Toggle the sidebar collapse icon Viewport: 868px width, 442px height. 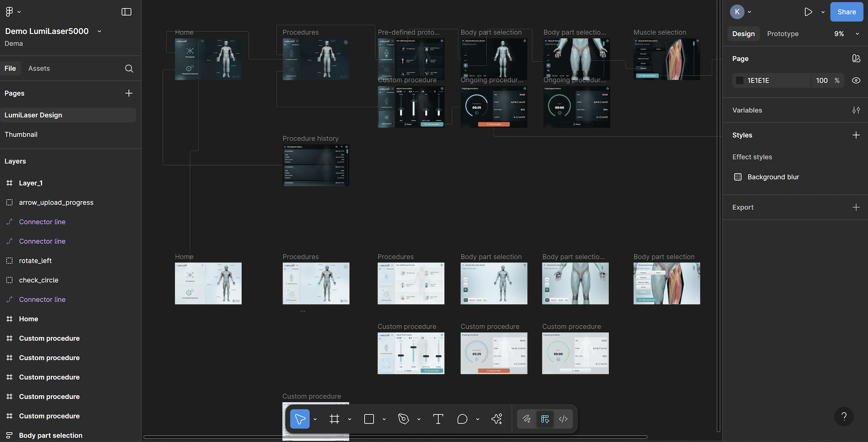point(126,11)
